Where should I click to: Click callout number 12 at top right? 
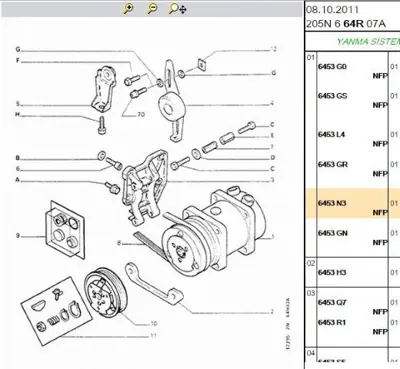click(273, 49)
